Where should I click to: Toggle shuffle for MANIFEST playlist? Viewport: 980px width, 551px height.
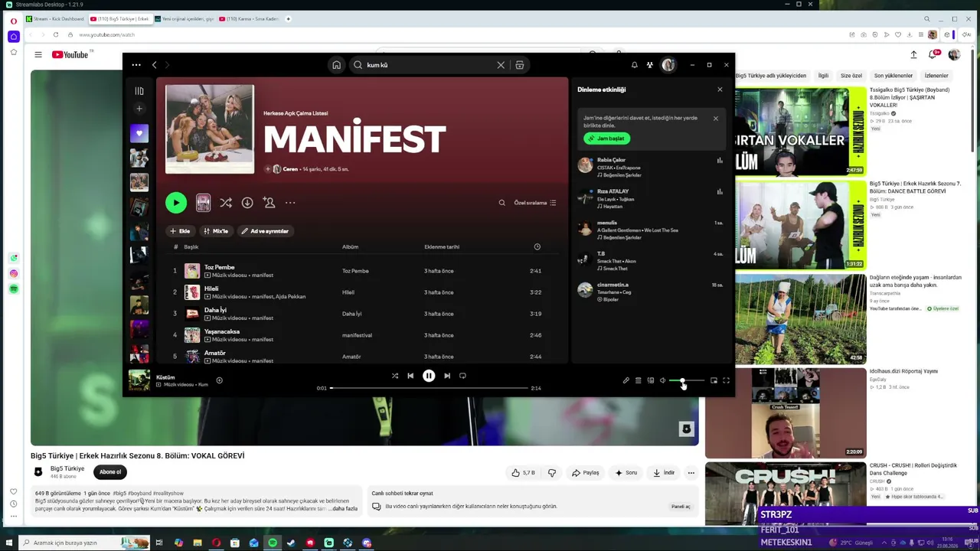click(226, 203)
